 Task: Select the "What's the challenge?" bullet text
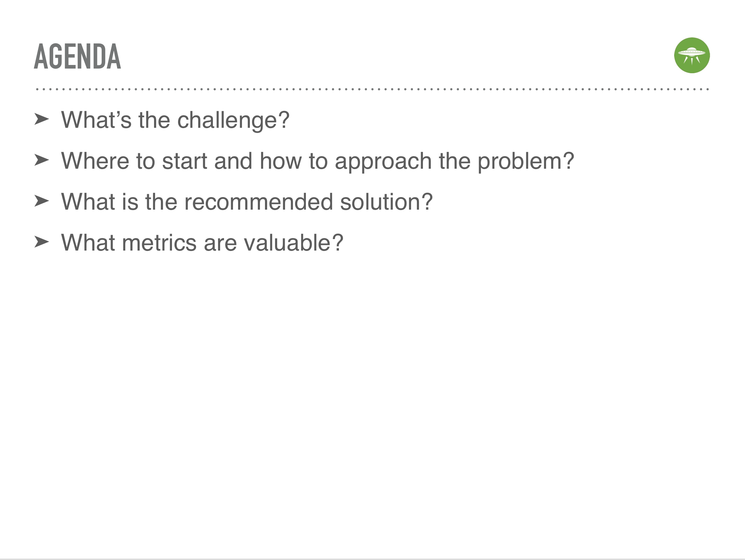click(175, 120)
